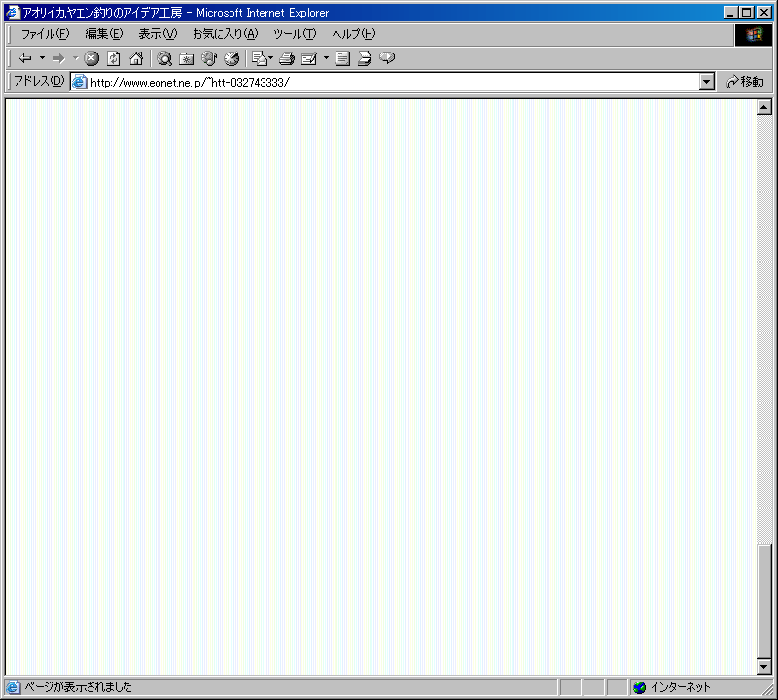Click the ページが表示されました status text
778x700 pixels.
[x=79, y=687]
